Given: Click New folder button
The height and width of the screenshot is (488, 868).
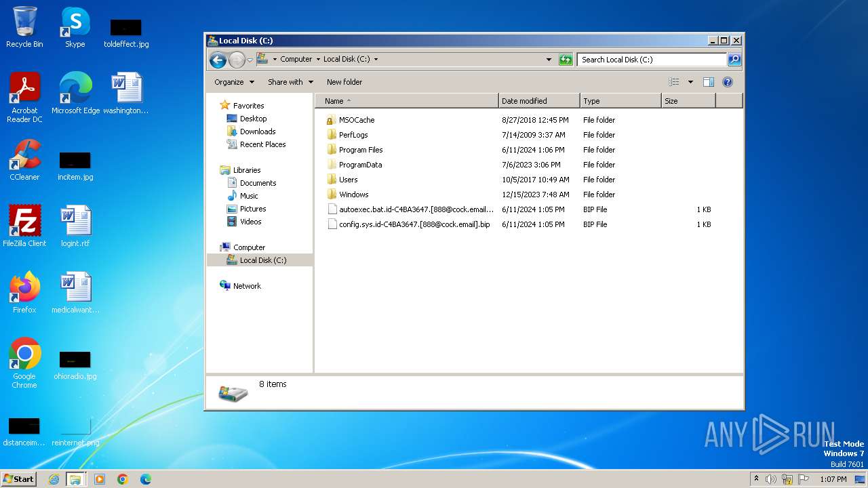Looking at the screenshot, I should (x=344, y=82).
